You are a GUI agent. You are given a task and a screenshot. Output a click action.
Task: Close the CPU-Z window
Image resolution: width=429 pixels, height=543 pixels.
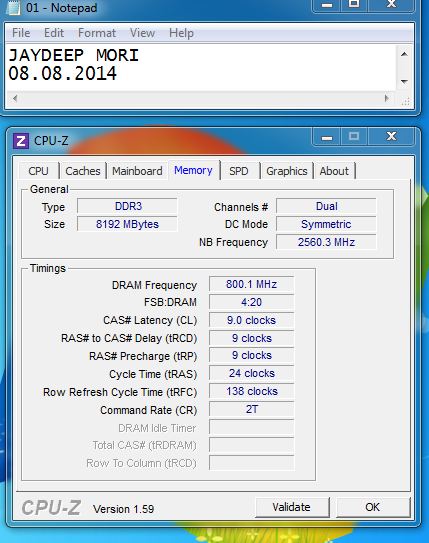[391, 137]
